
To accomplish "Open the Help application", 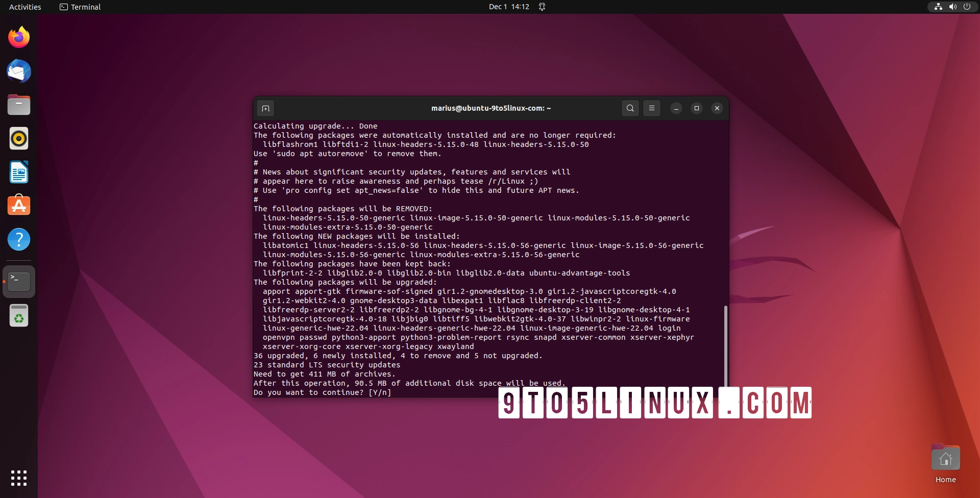I will pyautogui.click(x=19, y=239).
